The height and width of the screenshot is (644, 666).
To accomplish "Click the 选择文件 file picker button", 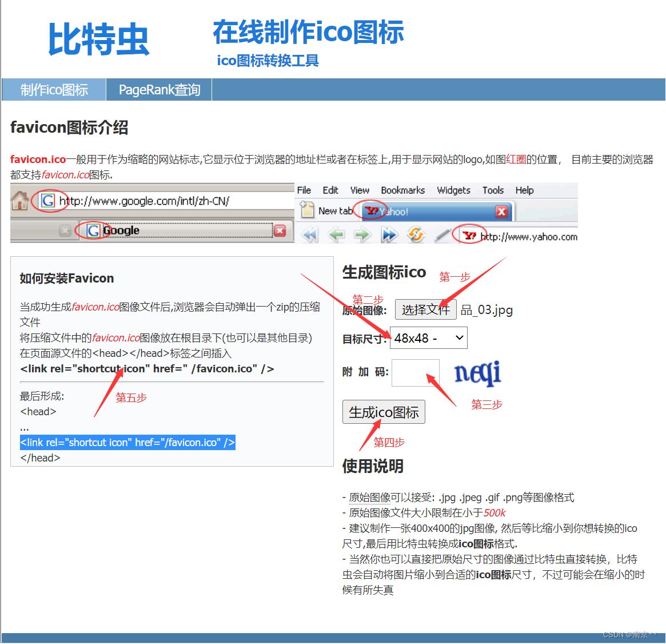I will tap(426, 309).
